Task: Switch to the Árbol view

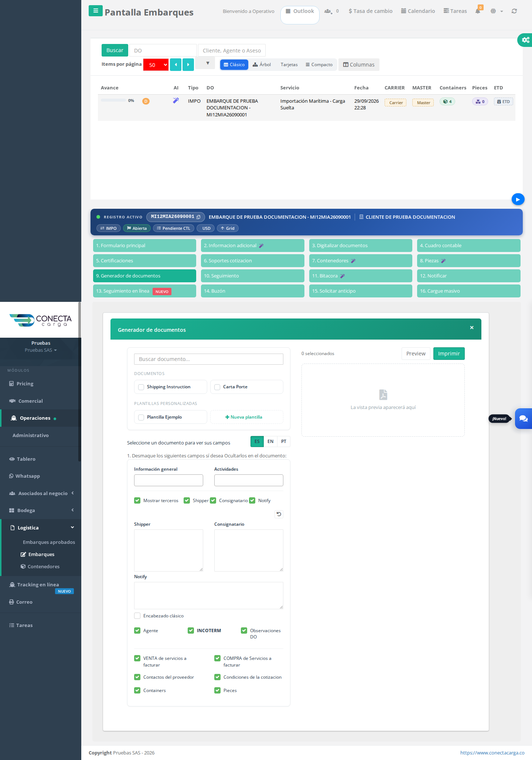Action: click(x=262, y=65)
